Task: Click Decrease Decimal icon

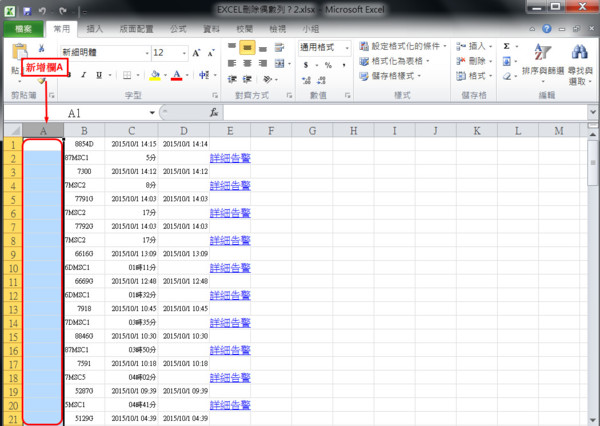Action: [321, 80]
